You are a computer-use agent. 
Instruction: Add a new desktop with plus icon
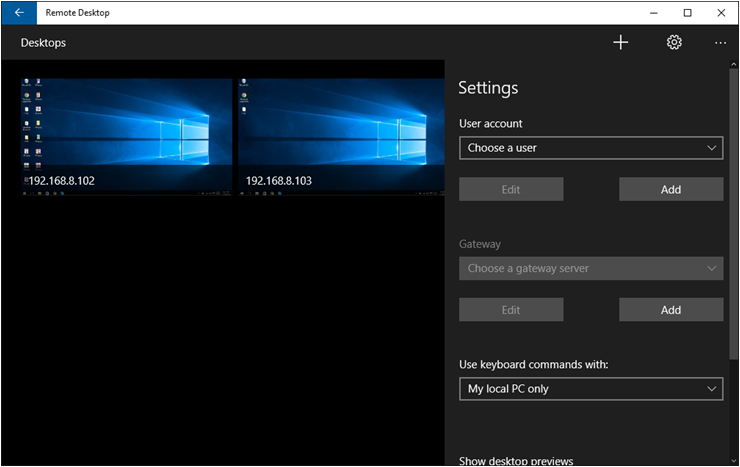(x=621, y=42)
